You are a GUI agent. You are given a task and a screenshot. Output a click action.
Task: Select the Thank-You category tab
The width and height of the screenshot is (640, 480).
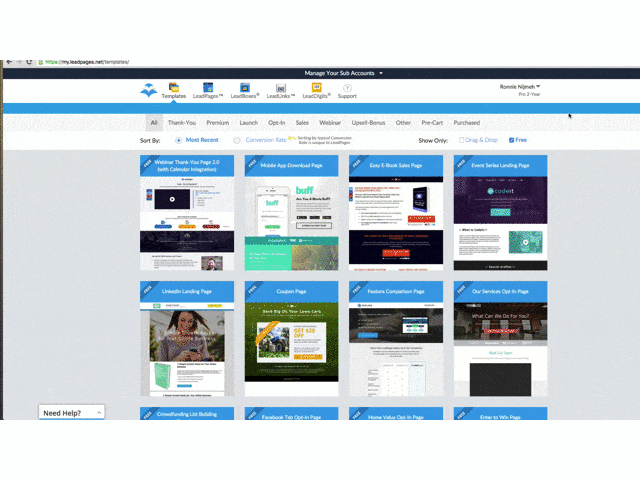[182, 122]
